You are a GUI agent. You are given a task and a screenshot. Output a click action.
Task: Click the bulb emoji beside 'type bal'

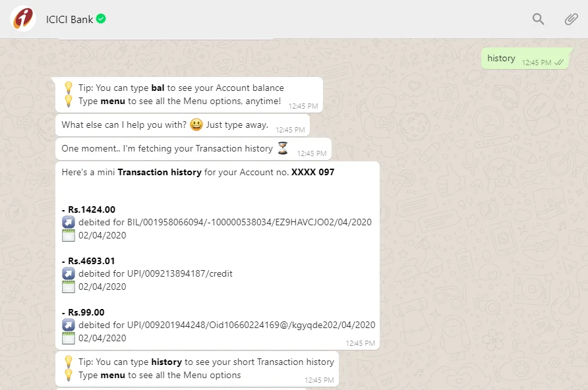click(x=69, y=88)
